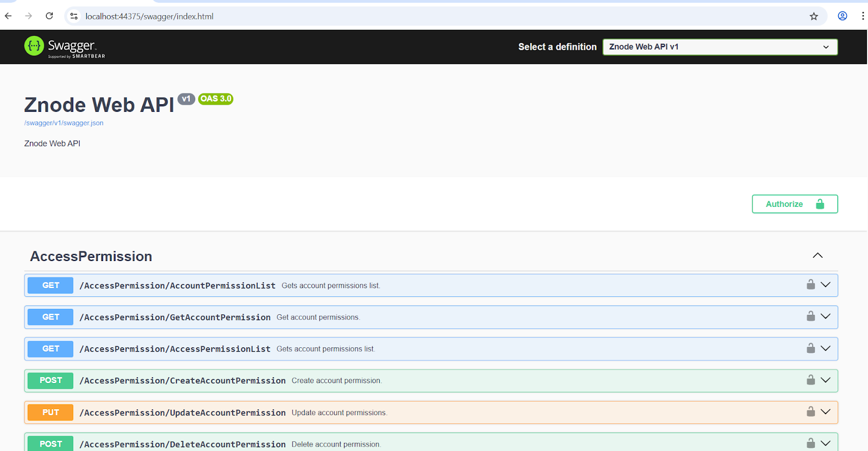Expand the DeleteAccountPermission endpoint chevron
This screenshot has height=451, width=868.
[826, 443]
